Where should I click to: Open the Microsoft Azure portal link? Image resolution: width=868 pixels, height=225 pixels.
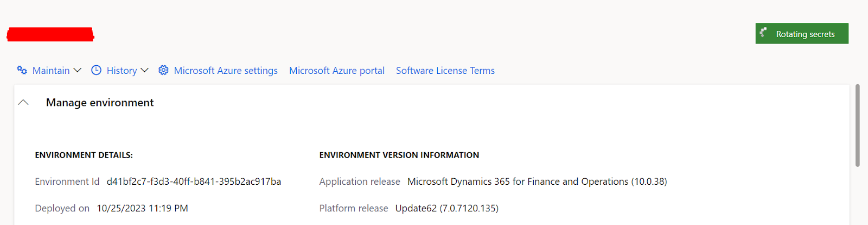point(336,71)
